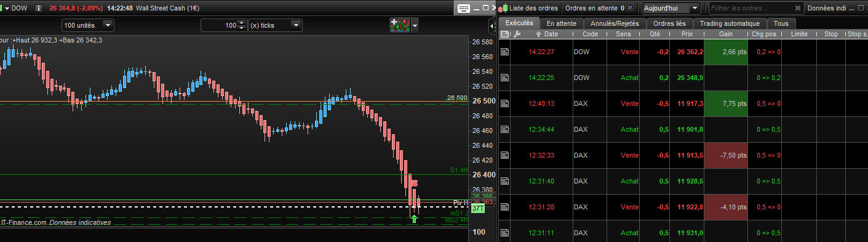The height and width of the screenshot is (242, 868).
Task: Open details icon for 12:31:40 order
Action: tap(504, 181)
